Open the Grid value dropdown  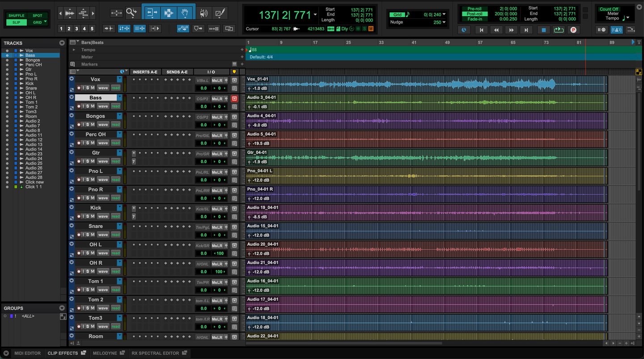tap(444, 15)
